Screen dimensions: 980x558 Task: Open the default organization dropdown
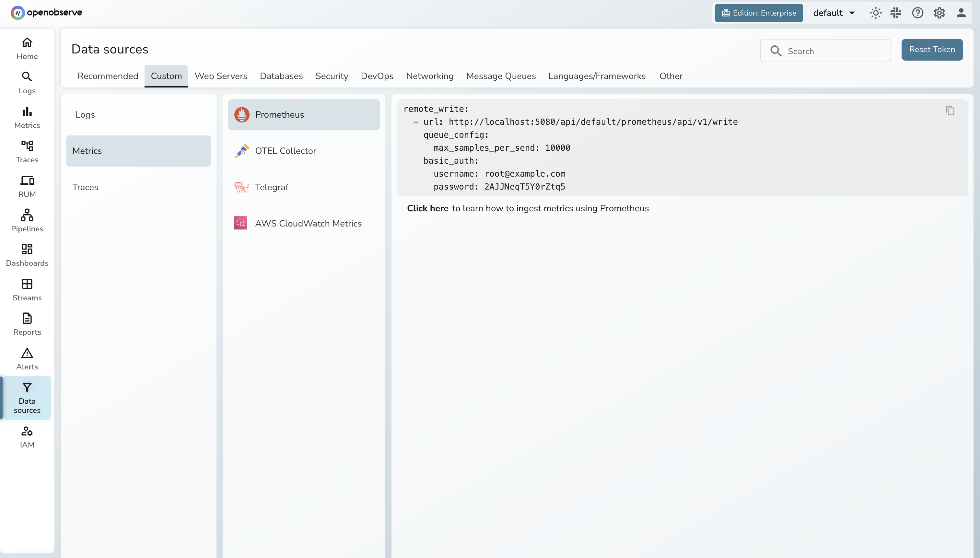834,13
